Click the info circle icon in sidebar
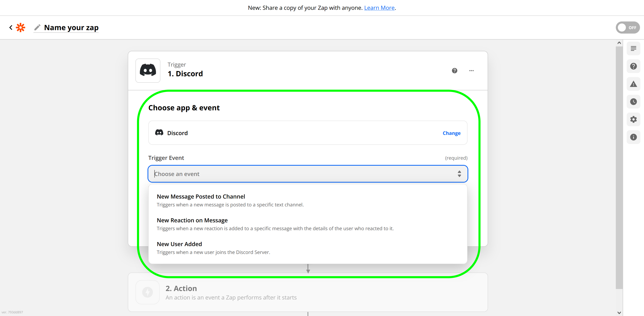 click(633, 137)
